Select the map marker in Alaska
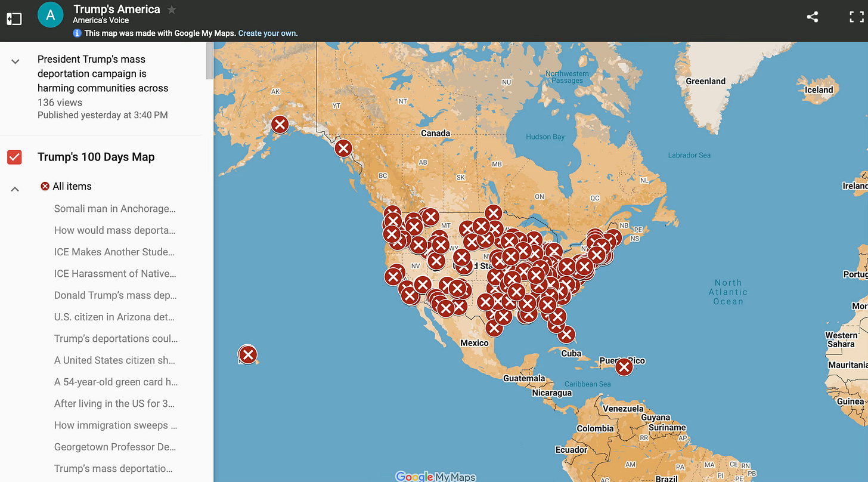This screenshot has width=868, height=482. (x=280, y=125)
